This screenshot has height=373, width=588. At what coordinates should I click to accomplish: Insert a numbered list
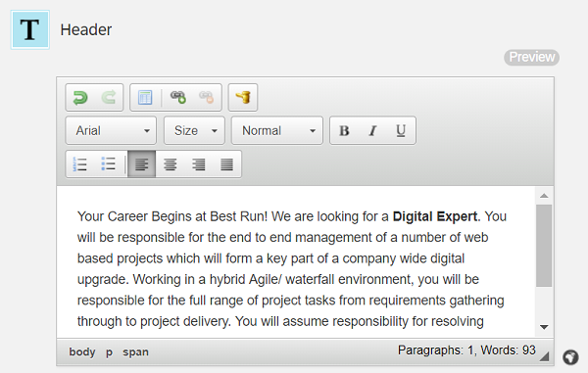(x=80, y=164)
